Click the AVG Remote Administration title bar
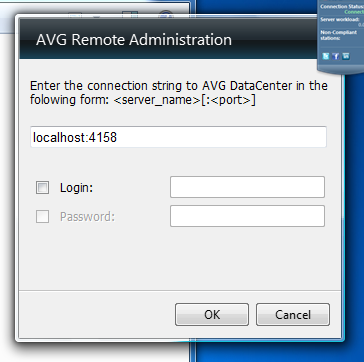 [167, 39]
